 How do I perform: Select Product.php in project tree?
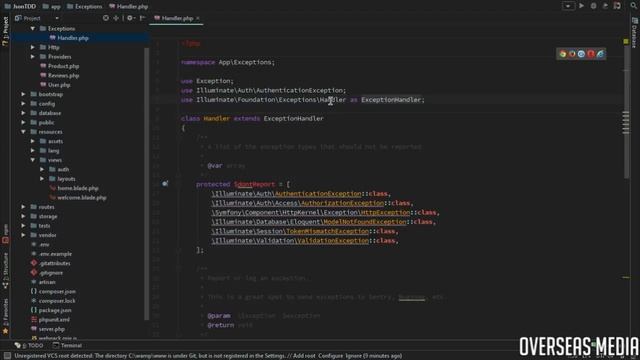click(x=63, y=66)
